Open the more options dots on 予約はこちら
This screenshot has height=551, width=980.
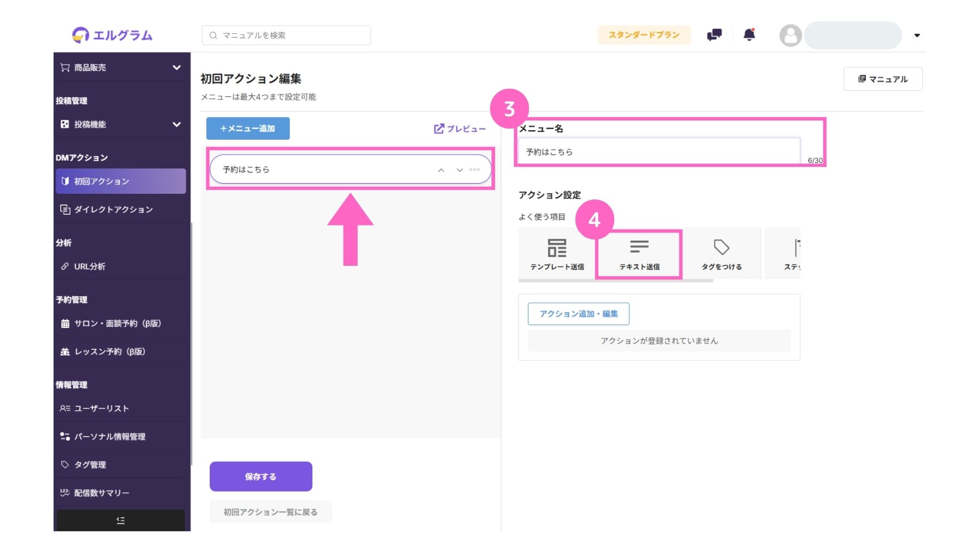click(x=475, y=169)
